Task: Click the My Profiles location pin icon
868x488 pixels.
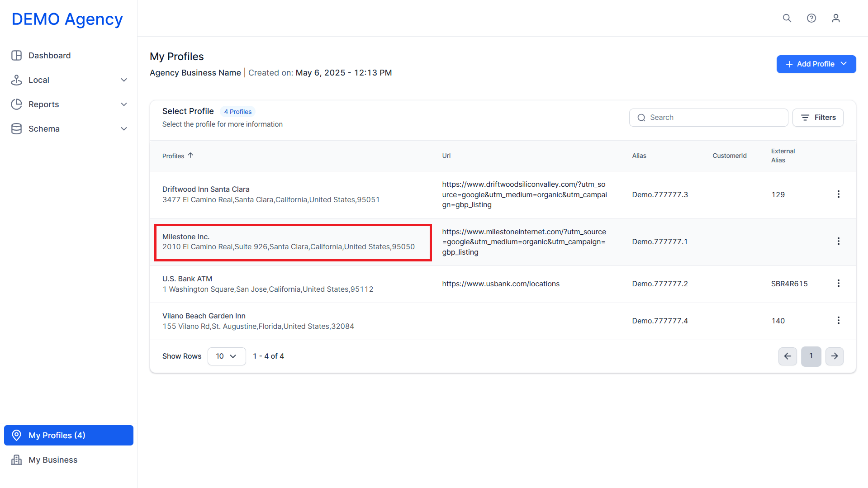Action: pos(17,436)
